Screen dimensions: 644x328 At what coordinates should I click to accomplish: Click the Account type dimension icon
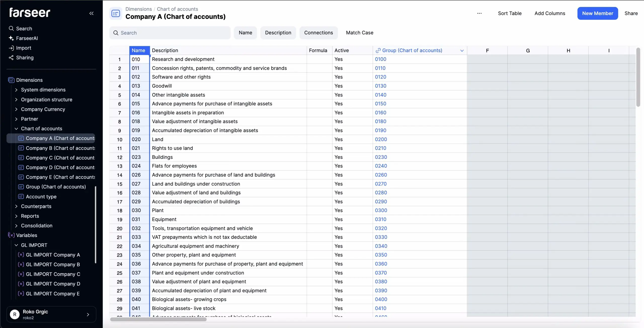pos(21,197)
